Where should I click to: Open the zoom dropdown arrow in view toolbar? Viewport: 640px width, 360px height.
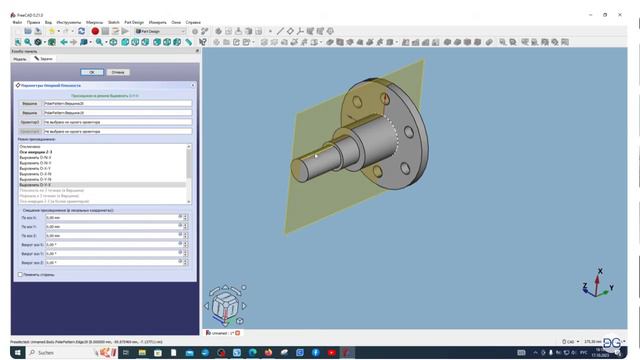(x=106, y=42)
